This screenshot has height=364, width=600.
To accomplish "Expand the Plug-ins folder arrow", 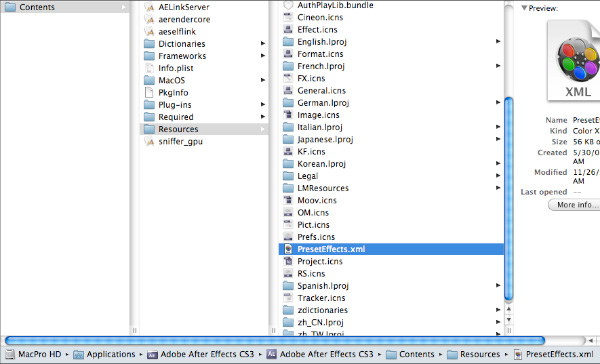I will (x=263, y=104).
